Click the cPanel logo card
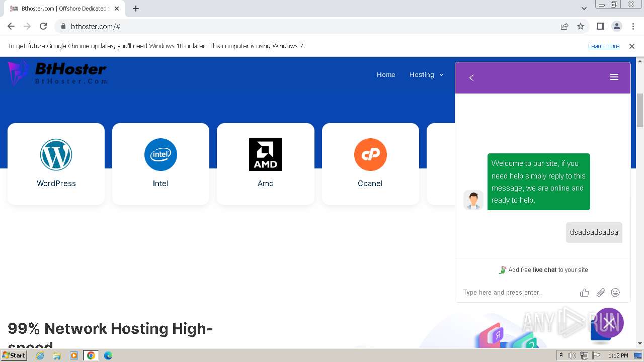Viewport: 644px width, 362px height. click(x=370, y=164)
